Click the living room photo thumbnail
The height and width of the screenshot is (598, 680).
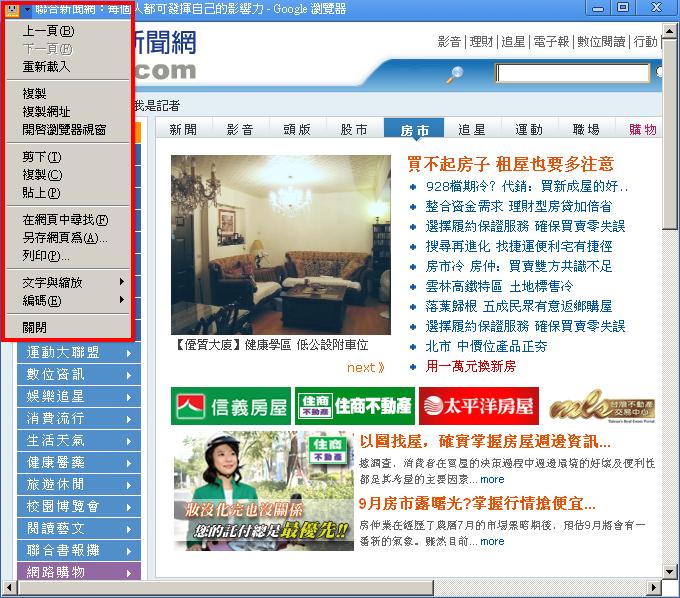281,245
